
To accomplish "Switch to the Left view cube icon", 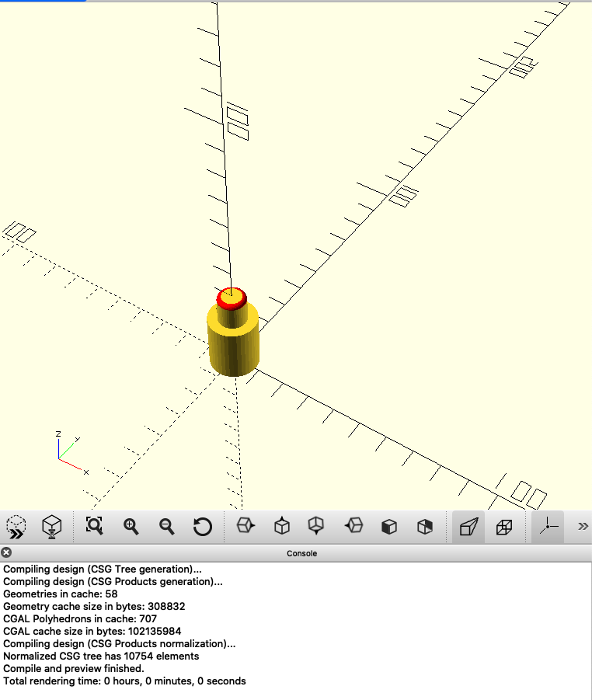I will pos(353,525).
